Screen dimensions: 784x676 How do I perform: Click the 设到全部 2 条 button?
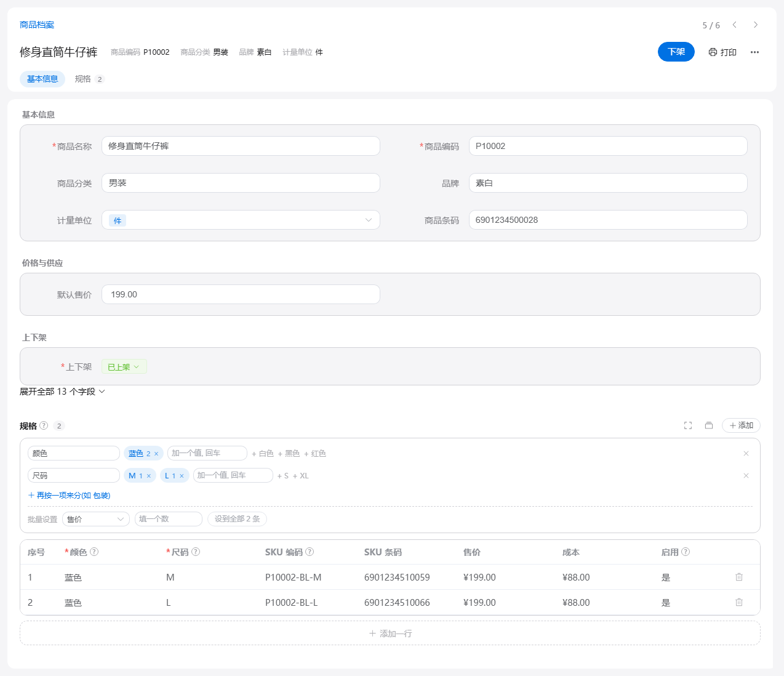(237, 519)
